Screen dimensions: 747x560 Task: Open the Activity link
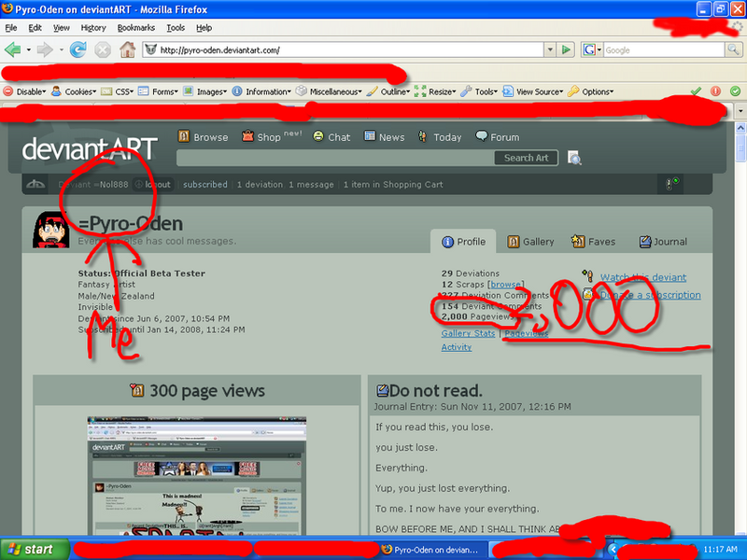point(457,347)
